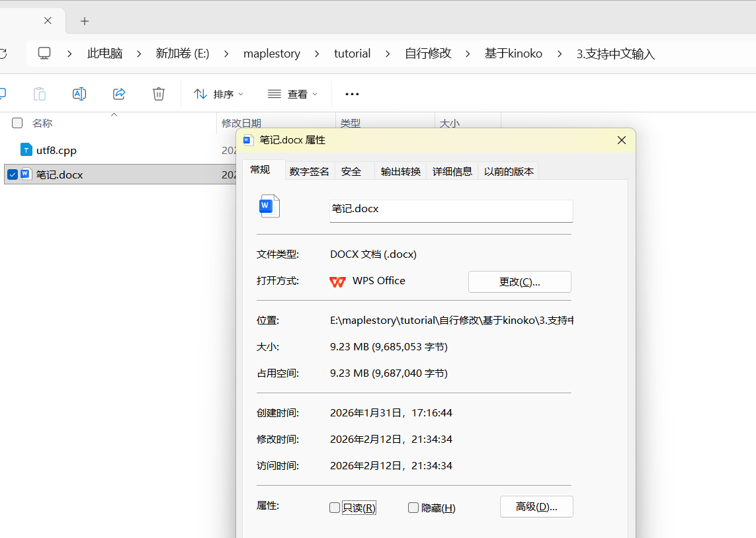Open a new tab with the plus icon

85,21
